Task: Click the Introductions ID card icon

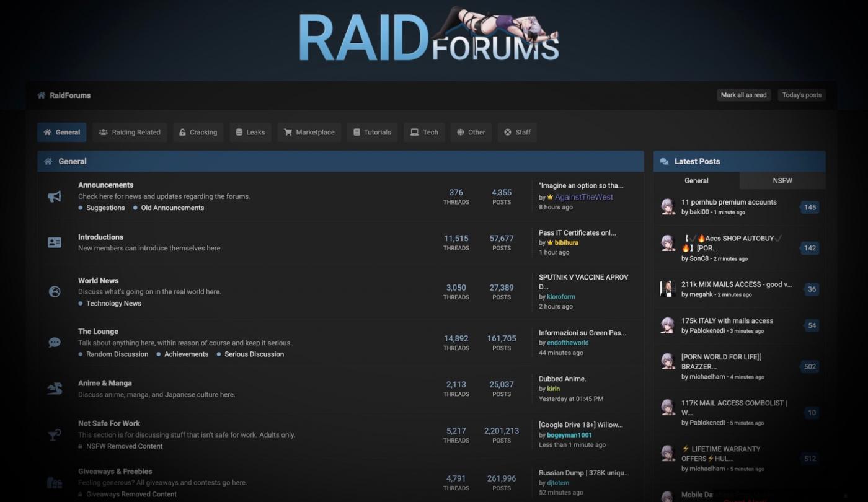Action: (55, 242)
